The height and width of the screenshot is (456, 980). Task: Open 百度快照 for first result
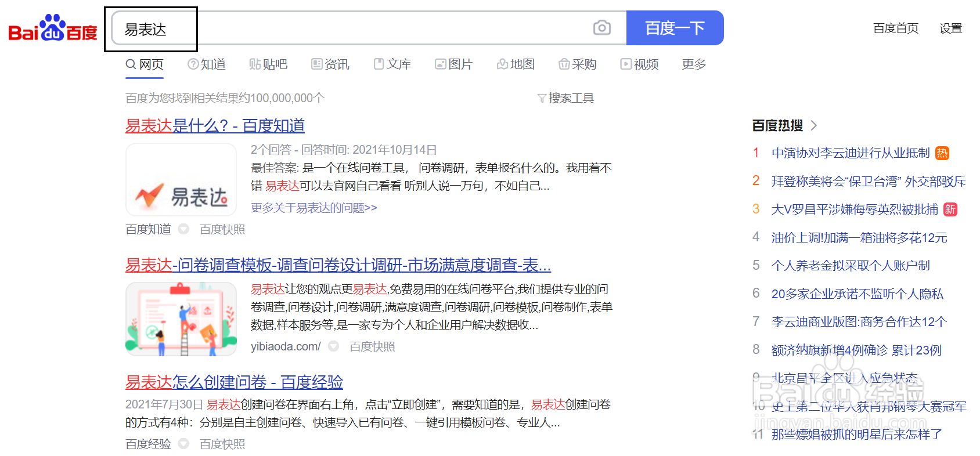(222, 229)
